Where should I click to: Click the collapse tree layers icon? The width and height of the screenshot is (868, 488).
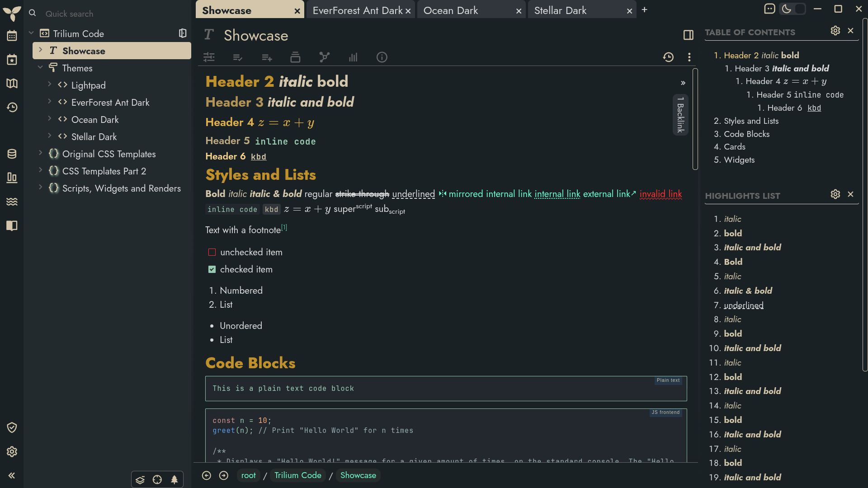(x=140, y=480)
